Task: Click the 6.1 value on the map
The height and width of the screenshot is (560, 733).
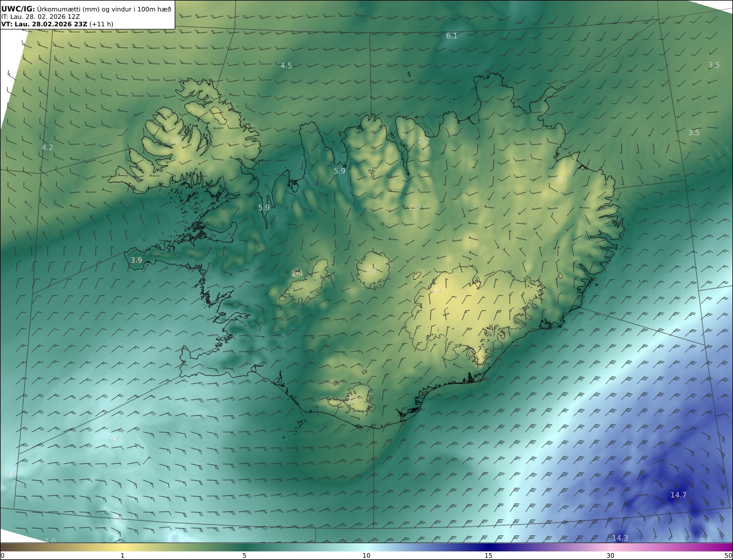Action: (452, 36)
